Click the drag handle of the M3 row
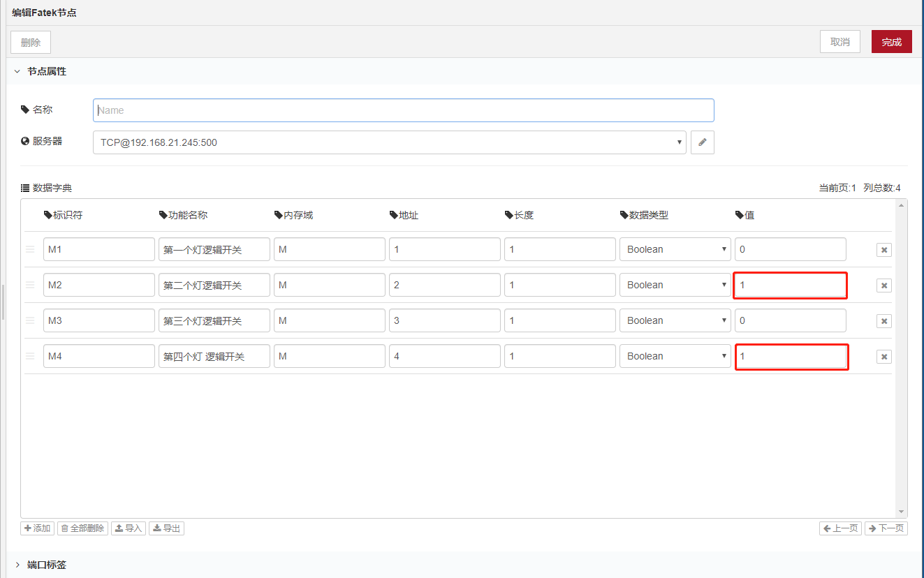This screenshot has width=924, height=578. [30, 320]
